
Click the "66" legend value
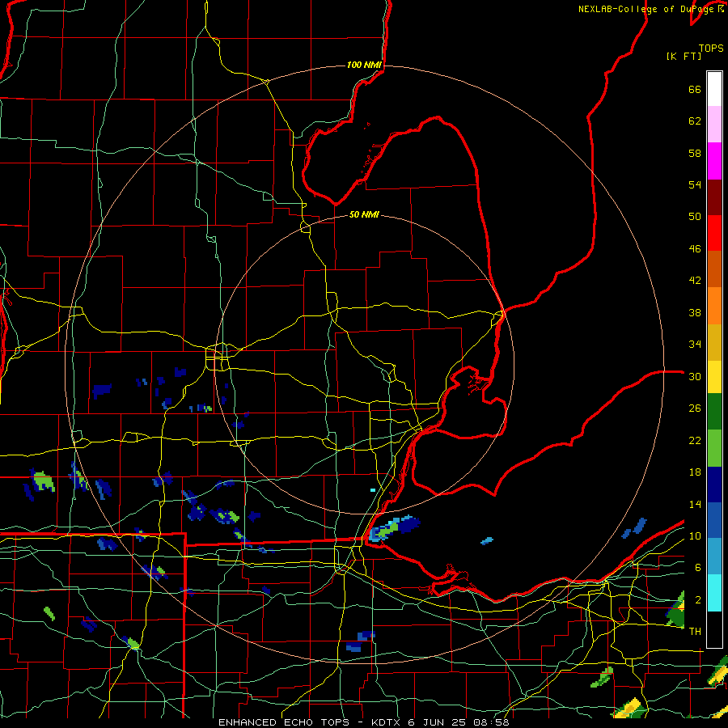695,90
